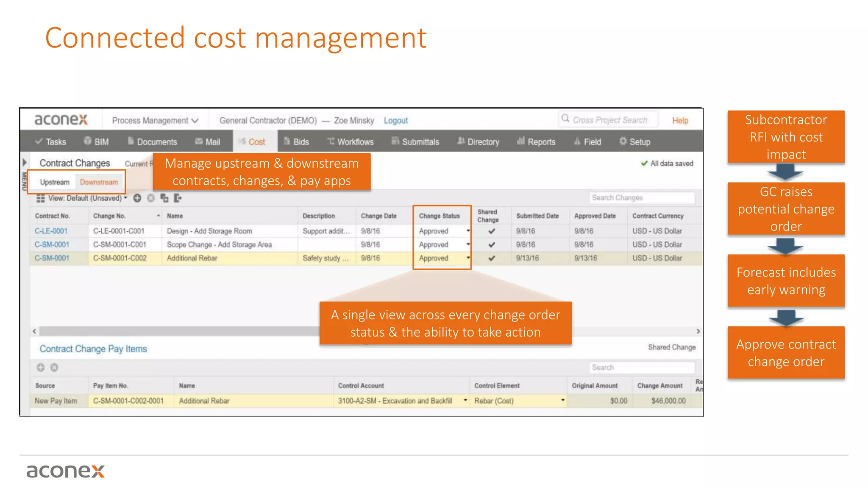Click the pay items Search field
Viewport: 868px width, 488px height.
point(642,367)
